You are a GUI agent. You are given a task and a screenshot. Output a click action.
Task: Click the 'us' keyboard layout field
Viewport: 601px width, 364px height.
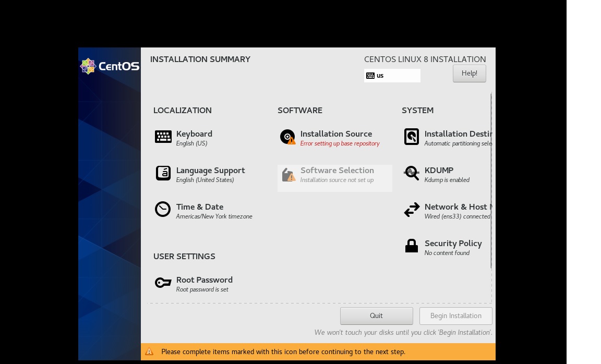[392, 76]
